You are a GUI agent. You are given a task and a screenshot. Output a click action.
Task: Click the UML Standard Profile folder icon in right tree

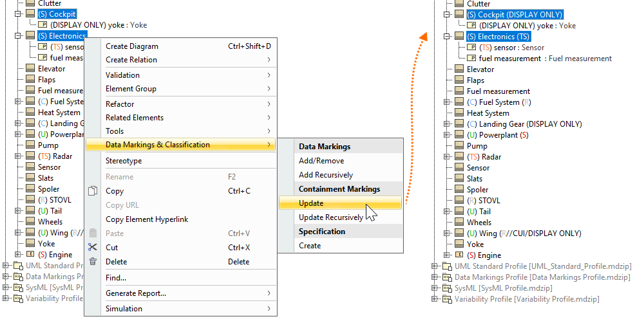coord(447,266)
